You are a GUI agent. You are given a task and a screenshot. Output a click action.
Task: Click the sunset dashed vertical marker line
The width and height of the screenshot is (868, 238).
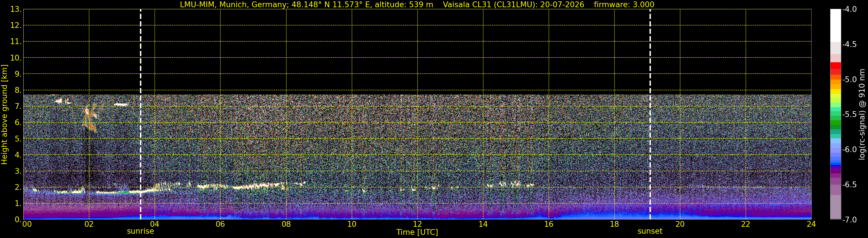[x=650, y=114]
